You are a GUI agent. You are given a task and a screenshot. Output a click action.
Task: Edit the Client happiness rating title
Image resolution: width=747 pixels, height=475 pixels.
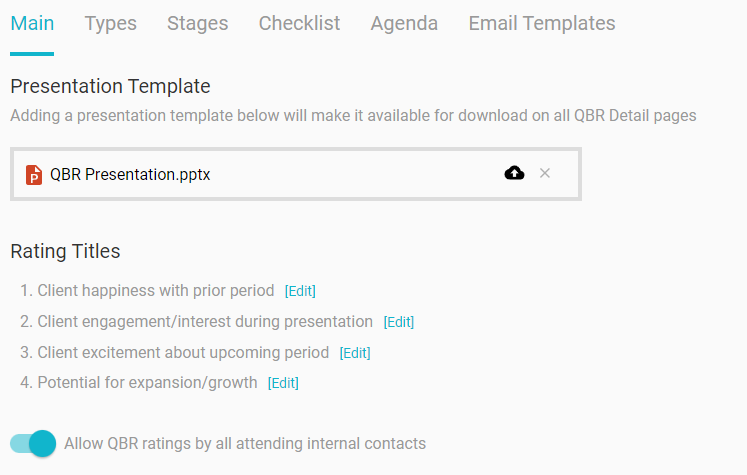300,291
